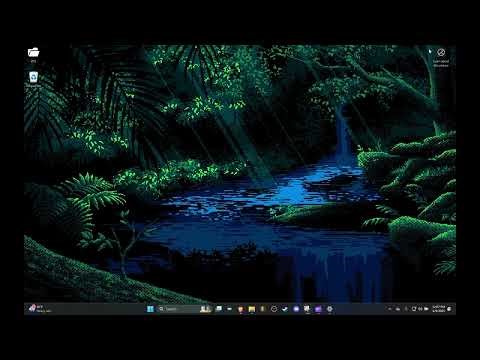Open the round purple app icon on the taskbar
This screenshot has height=360, width=480.
coord(296,309)
